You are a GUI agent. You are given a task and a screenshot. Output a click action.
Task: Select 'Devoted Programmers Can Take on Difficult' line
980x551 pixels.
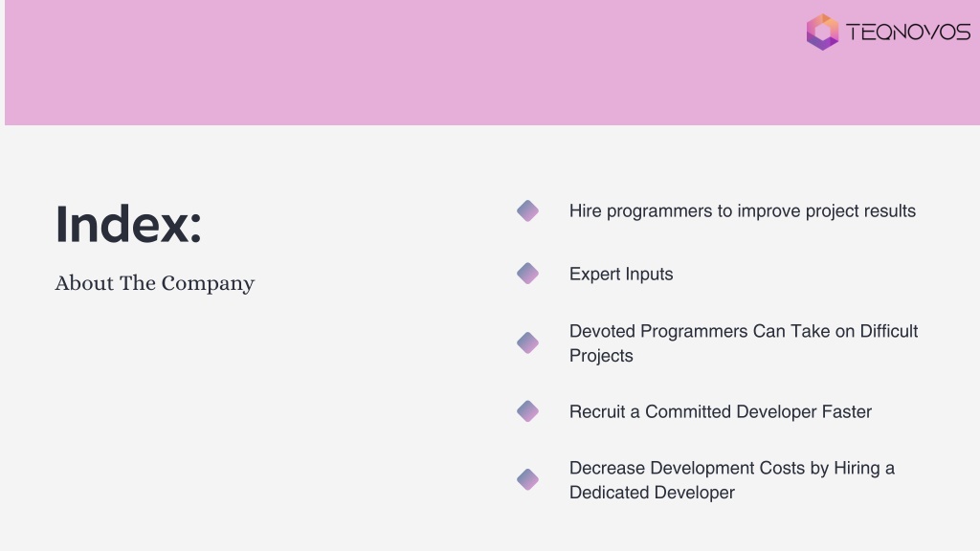(x=744, y=331)
